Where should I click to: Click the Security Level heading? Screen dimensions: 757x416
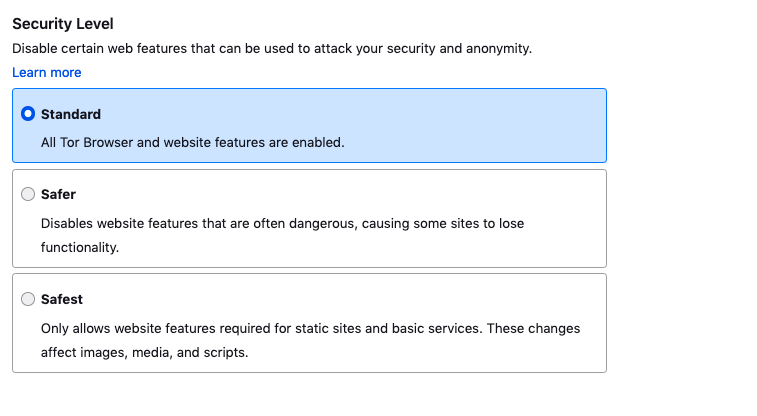(x=62, y=23)
